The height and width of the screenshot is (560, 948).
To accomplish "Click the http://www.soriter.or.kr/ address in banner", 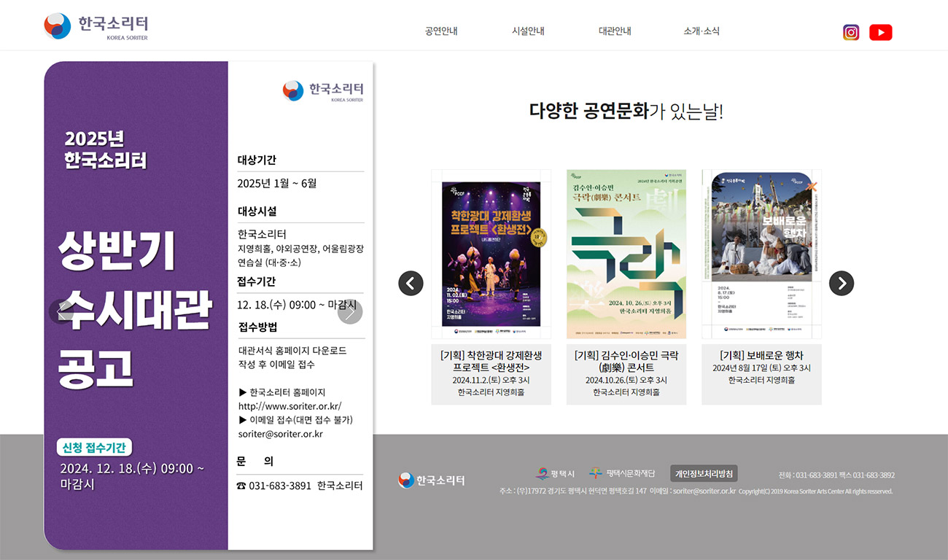I will point(290,406).
